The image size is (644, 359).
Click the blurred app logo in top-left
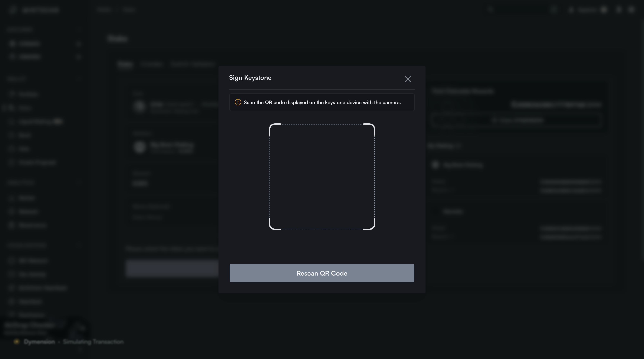tap(13, 10)
